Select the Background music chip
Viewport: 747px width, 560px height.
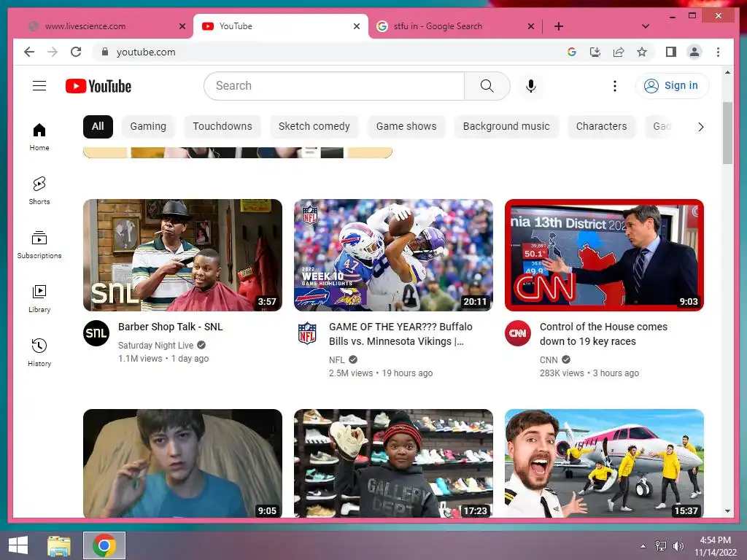point(506,127)
